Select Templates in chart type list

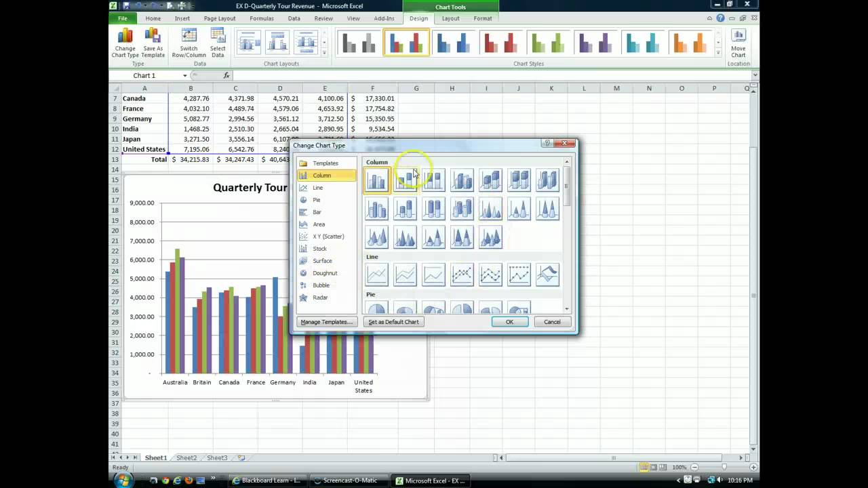tap(326, 163)
